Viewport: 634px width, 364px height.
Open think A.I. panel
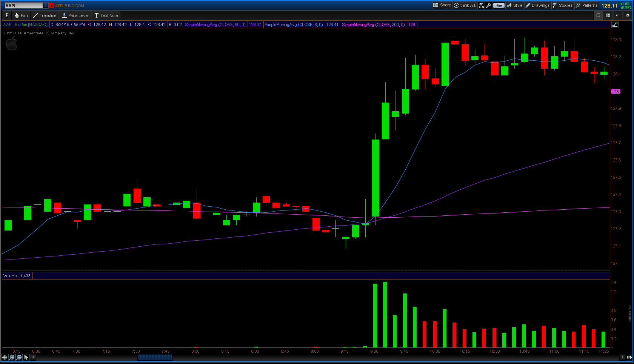click(x=465, y=5)
